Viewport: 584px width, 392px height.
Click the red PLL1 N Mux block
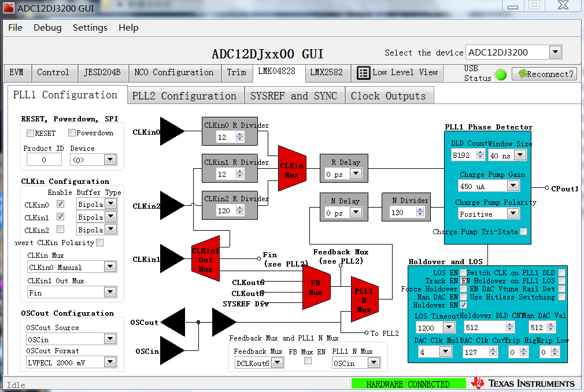tap(365, 299)
